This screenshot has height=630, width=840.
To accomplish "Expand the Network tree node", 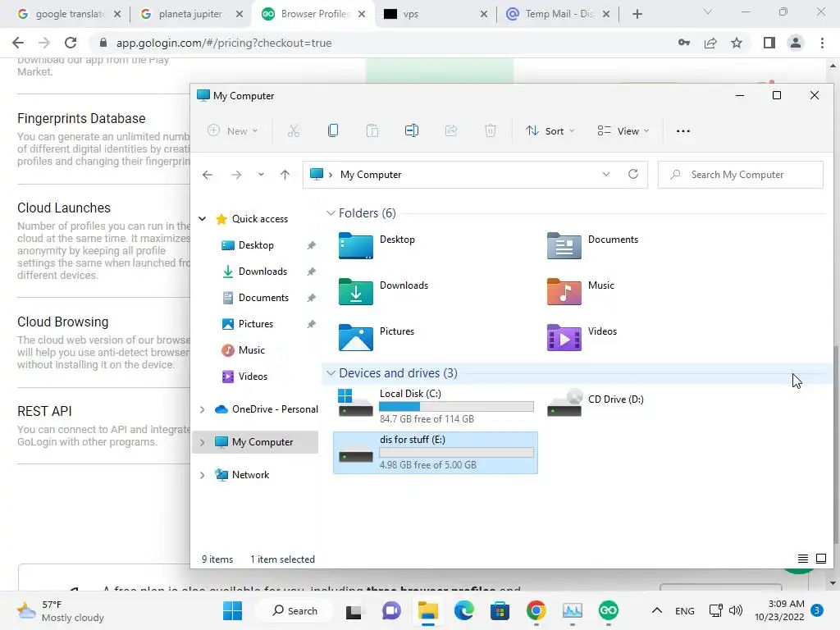I will [x=202, y=475].
